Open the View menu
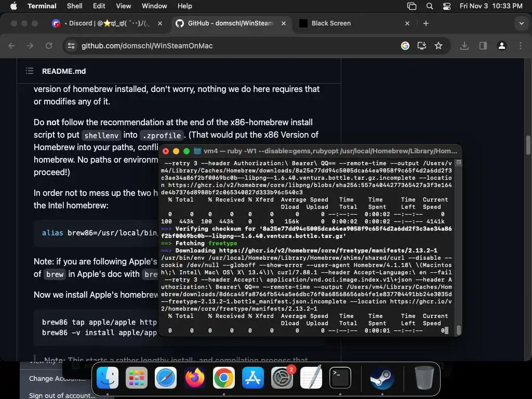This screenshot has height=399, width=532. point(123,6)
